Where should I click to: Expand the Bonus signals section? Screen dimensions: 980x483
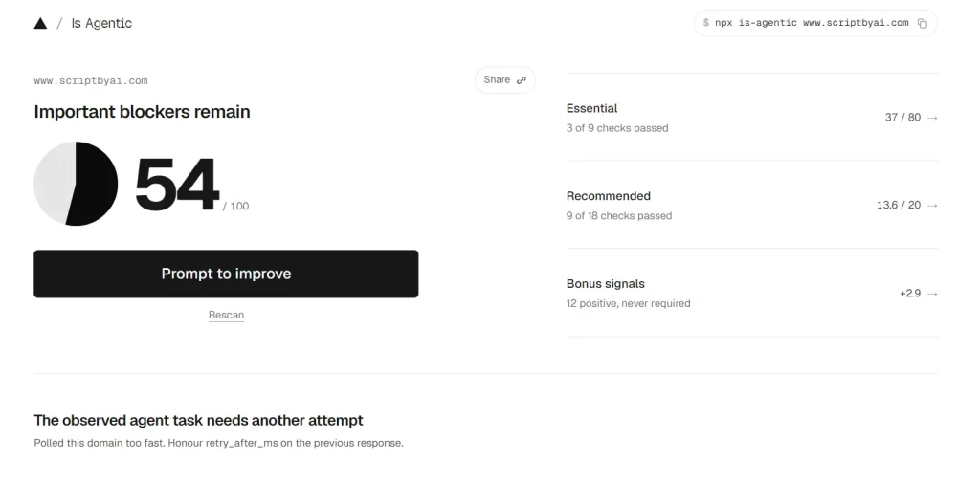point(752,293)
